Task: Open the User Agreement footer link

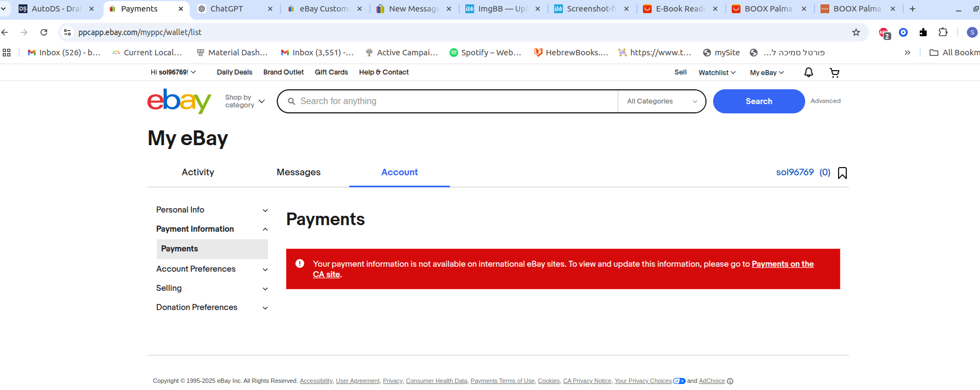Action: click(357, 381)
